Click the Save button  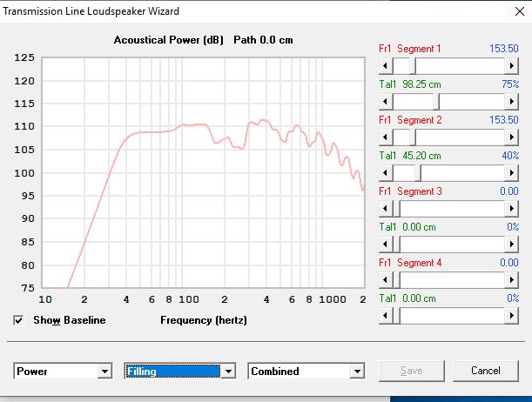[x=412, y=371]
